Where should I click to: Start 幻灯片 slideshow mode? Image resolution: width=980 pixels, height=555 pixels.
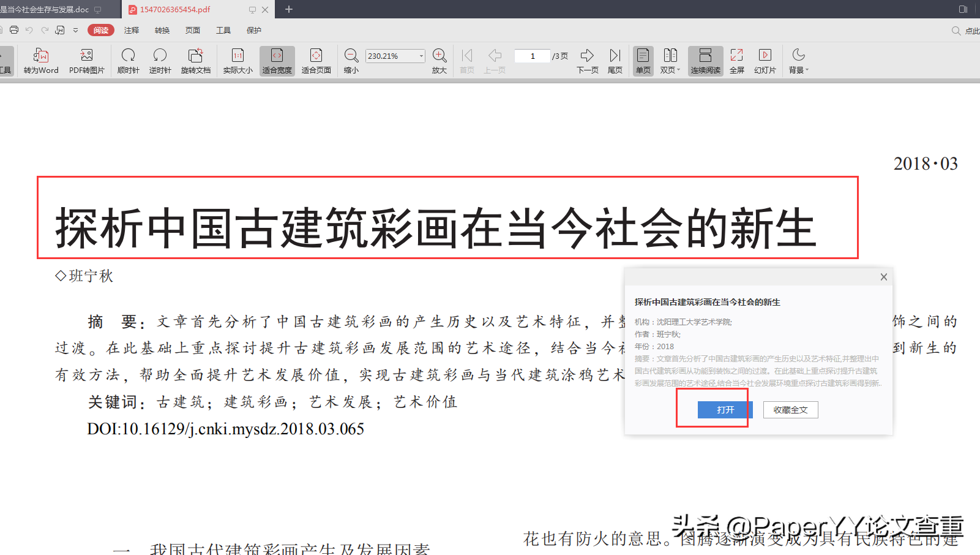coord(765,61)
